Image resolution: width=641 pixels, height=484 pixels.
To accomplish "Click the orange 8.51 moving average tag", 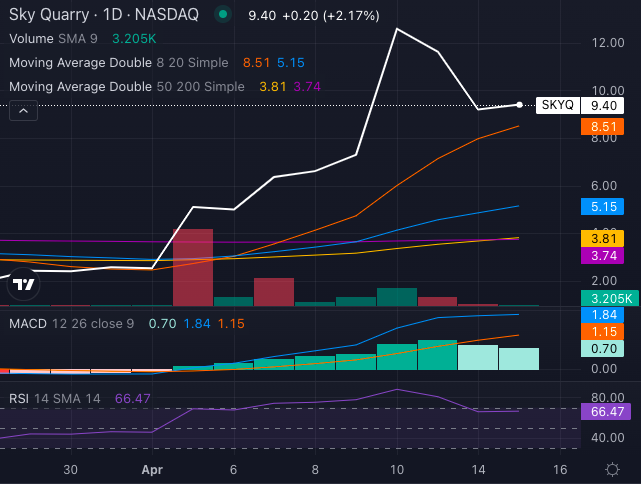I will coord(603,127).
